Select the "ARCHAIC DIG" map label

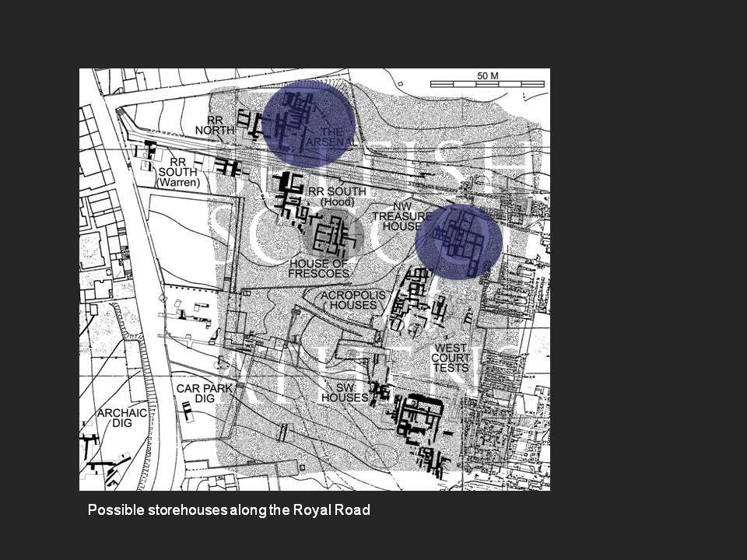[x=122, y=418]
